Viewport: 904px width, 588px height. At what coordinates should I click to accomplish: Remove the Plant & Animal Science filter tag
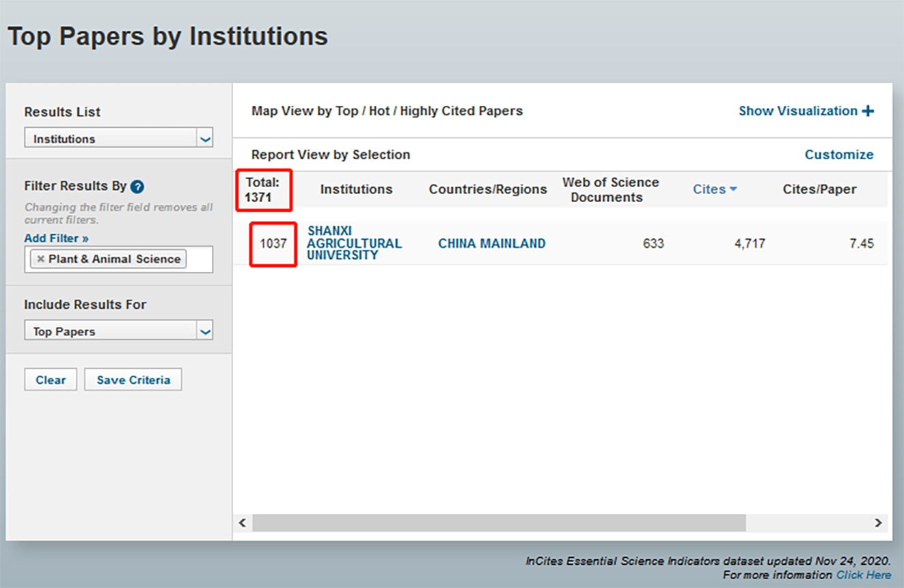(41, 260)
